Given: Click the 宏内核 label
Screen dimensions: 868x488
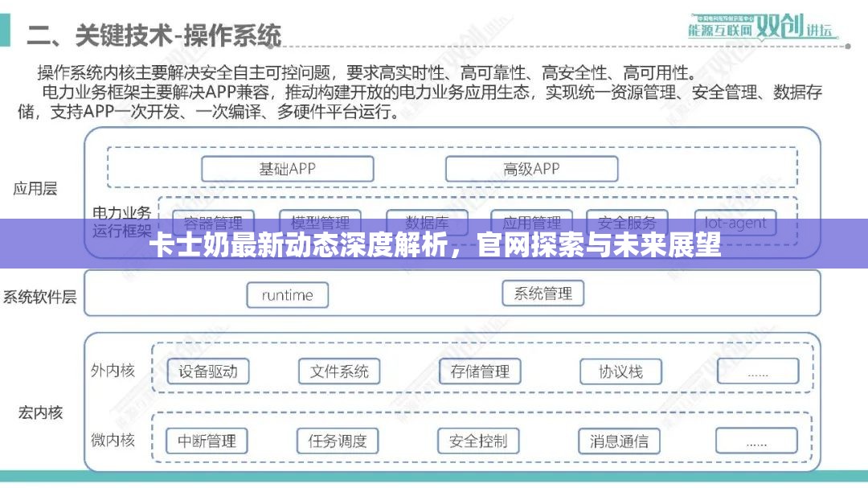Looking at the screenshot, I should [40, 412].
